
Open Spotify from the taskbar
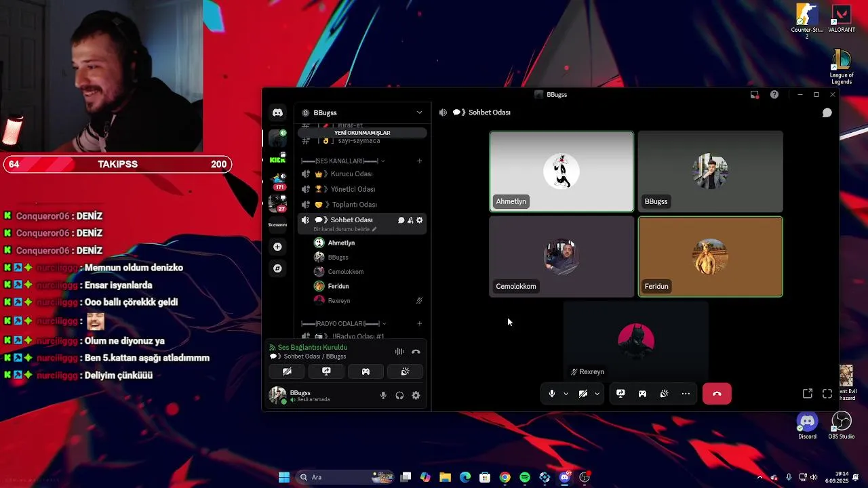[x=525, y=477]
